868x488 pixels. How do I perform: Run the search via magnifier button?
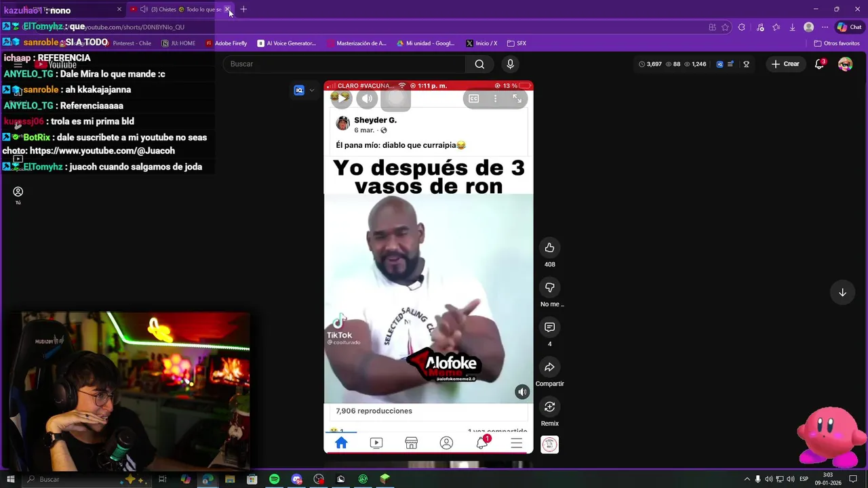click(x=479, y=64)
